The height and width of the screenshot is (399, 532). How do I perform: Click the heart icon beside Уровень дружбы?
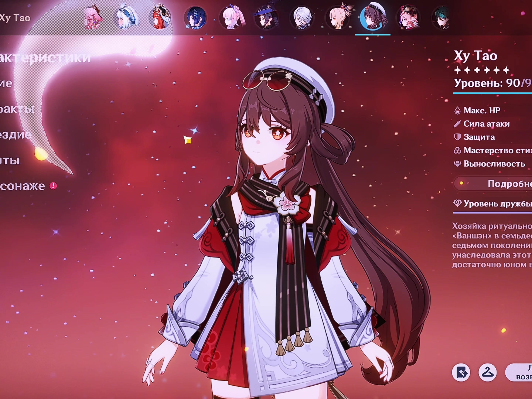tap(457, 203)
